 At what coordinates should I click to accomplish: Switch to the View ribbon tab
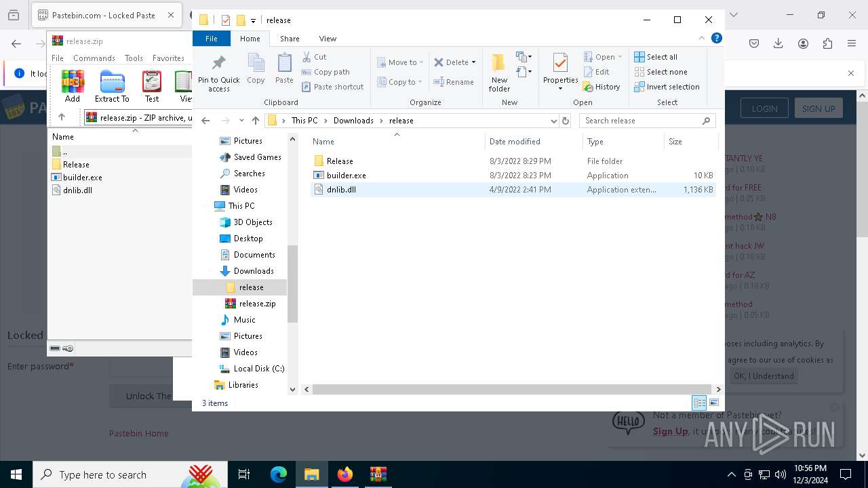[x=328, y=39]
